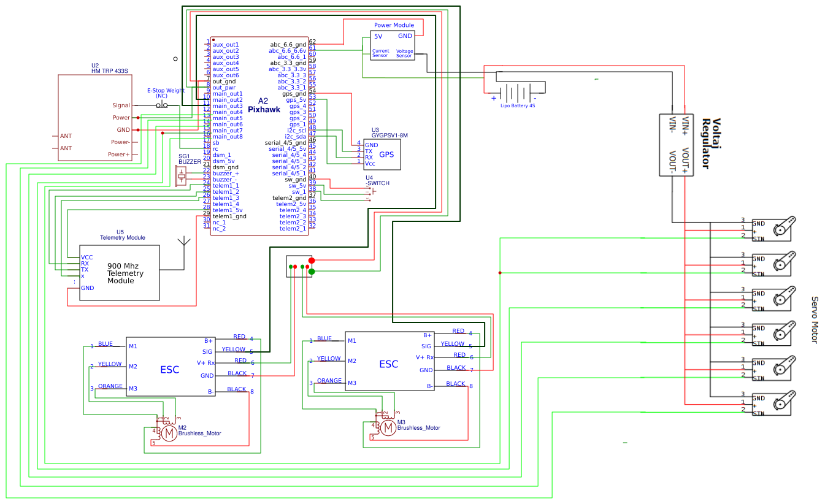Select the Servo Motor label
The image size is (825, 504).
815,320
